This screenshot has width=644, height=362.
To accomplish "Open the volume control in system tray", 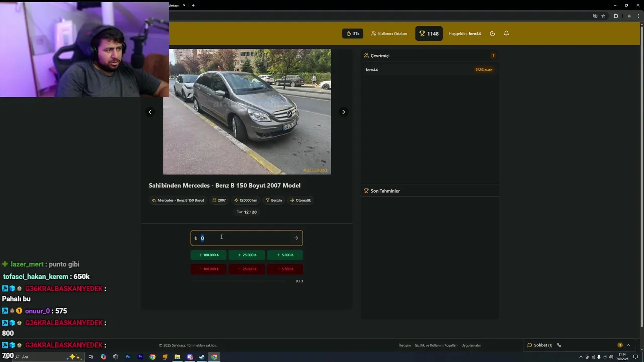I will click(x=611, y=357).
